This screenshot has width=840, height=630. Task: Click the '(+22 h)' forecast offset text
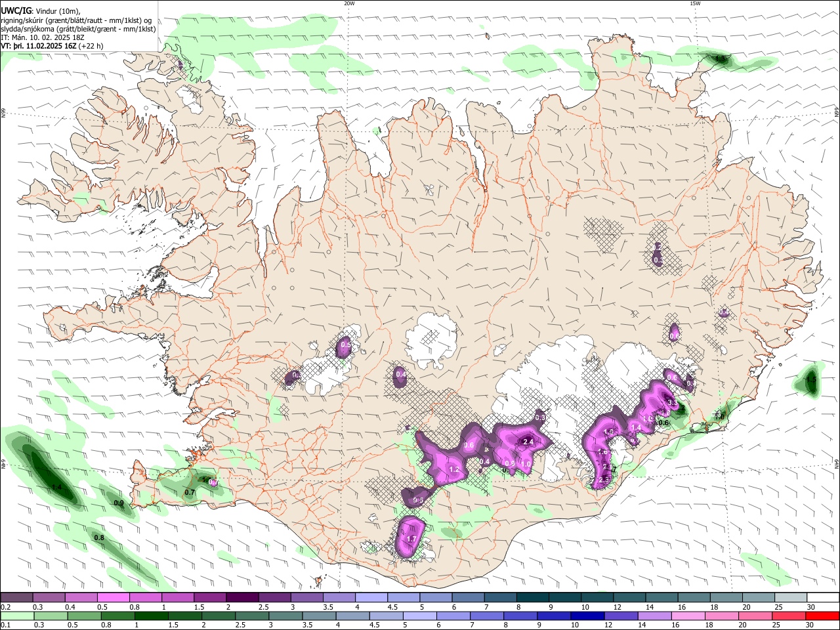pyautogui.click(x=91, y=46)
